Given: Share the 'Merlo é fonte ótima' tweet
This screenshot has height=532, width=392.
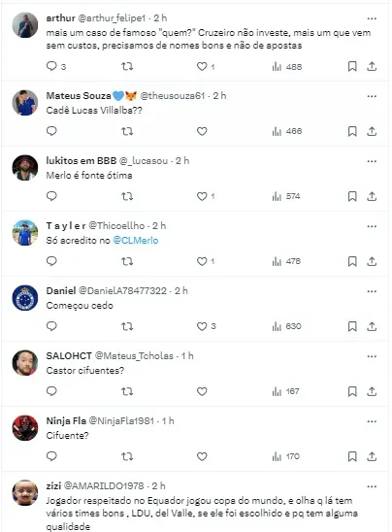Looking at the screenshot, I should [x=372, y=196].
